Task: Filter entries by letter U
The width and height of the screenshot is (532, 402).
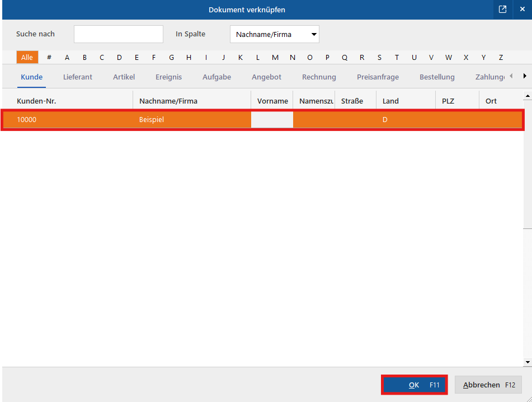Action: tap(414, 57)
